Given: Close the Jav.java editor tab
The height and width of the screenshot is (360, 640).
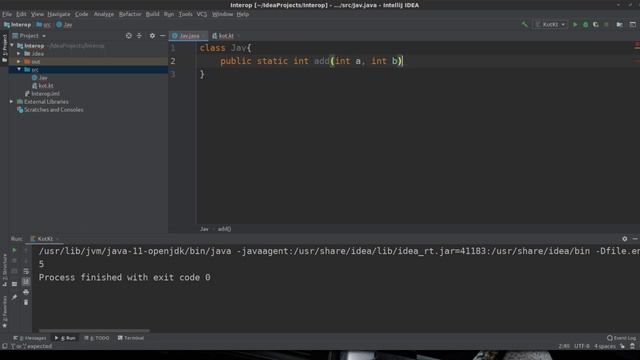Looking at the screenshot, I should [x=204, y=36].
